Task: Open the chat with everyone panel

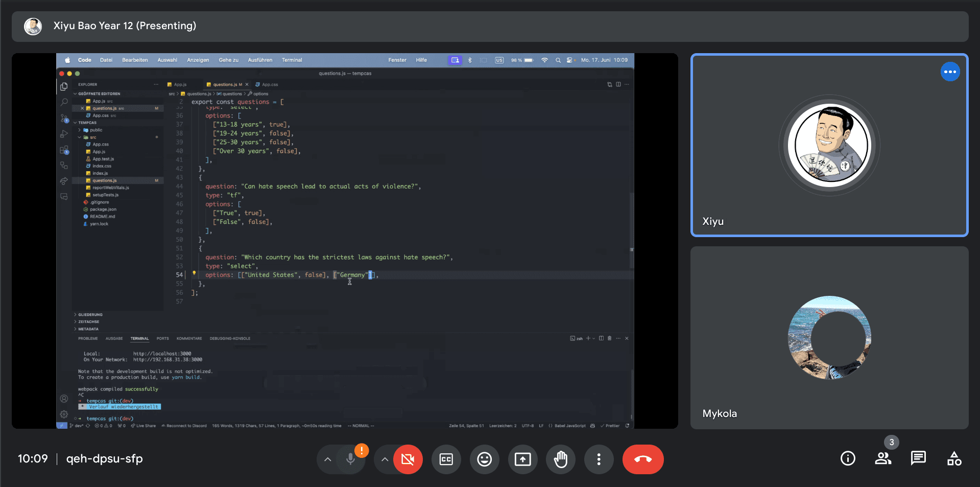Action: click(918, 458)
